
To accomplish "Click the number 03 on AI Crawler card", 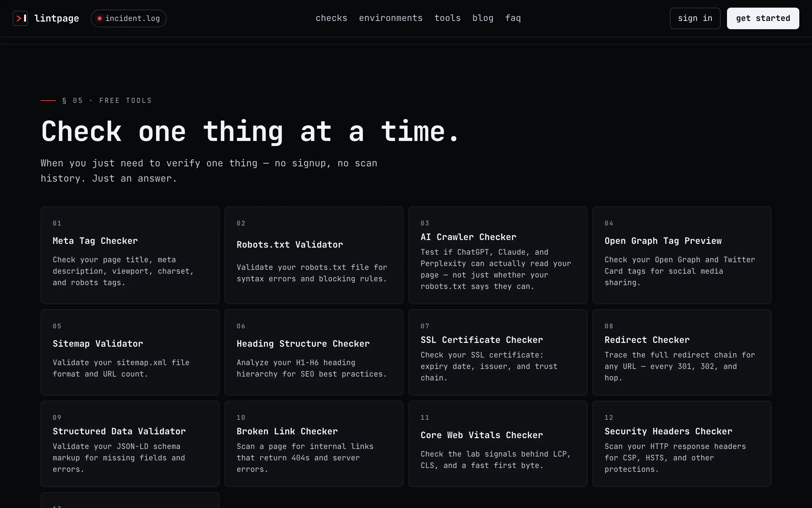I will tap(425, 223).
